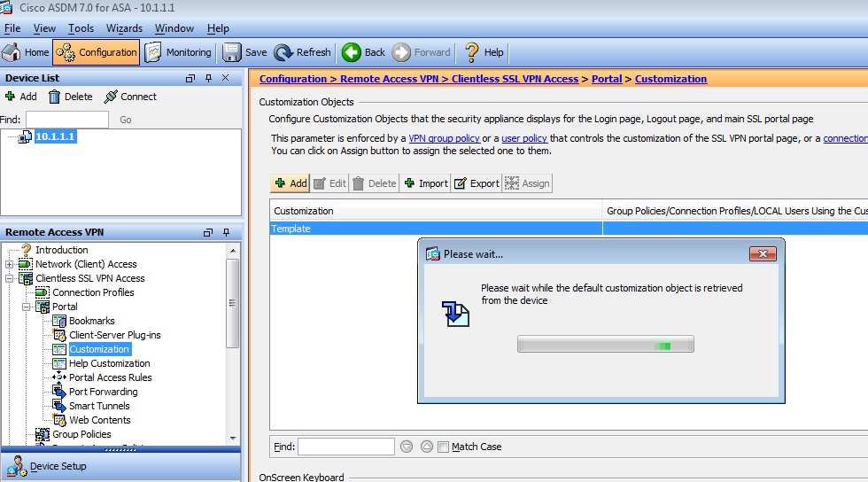Open Help from the toolbar

coord(484,52)
